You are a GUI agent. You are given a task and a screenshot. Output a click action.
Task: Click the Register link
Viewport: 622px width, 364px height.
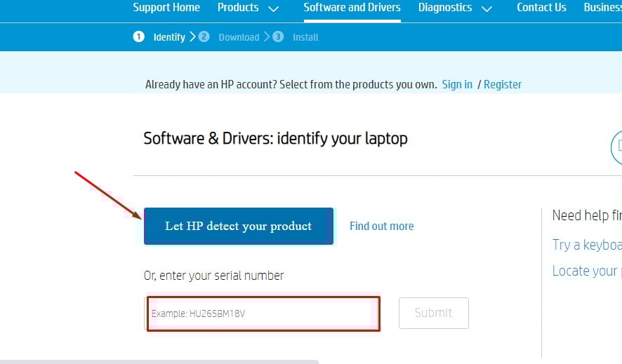click(x=503, y=84)
